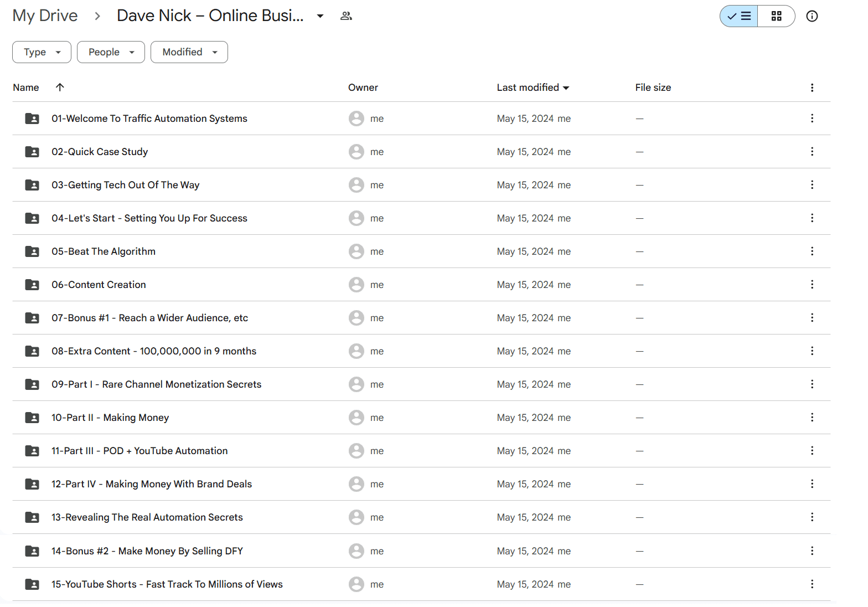Viewport: 868px width, 607px height.
Task: Click owner avatar in 13-Revealing row
Action: (356, 517)
